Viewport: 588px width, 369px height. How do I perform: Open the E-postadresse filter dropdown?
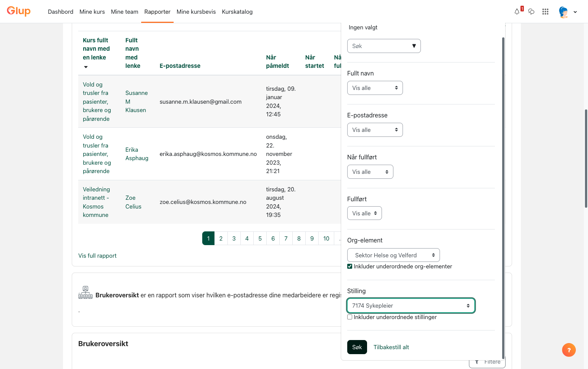coord(375,130)
